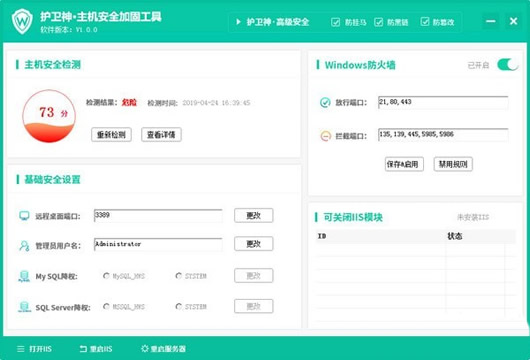Viewport: 530px width, 360px height.
Task: Click the 软件版本 V1.0.0 text
Action: coord(69,30)
